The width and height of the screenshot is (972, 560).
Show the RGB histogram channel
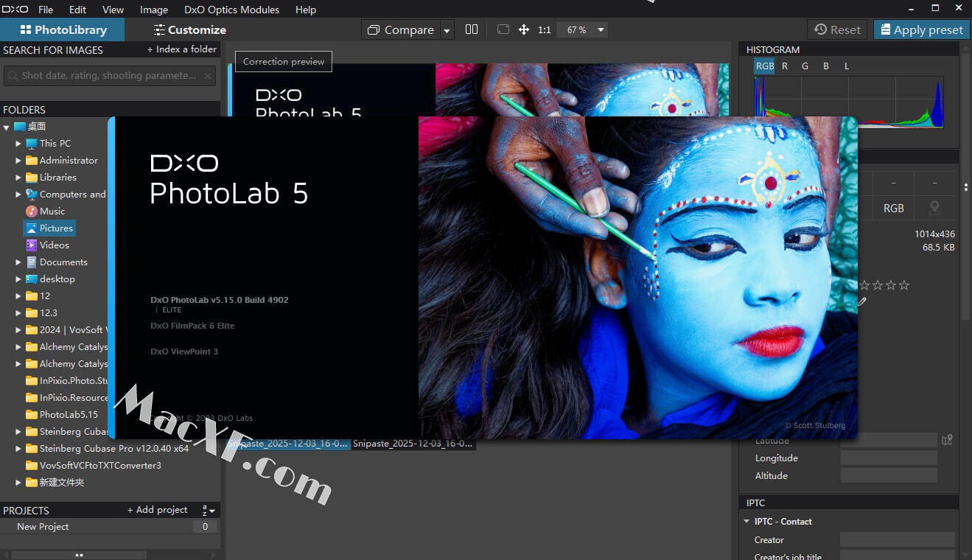(764, 66)
